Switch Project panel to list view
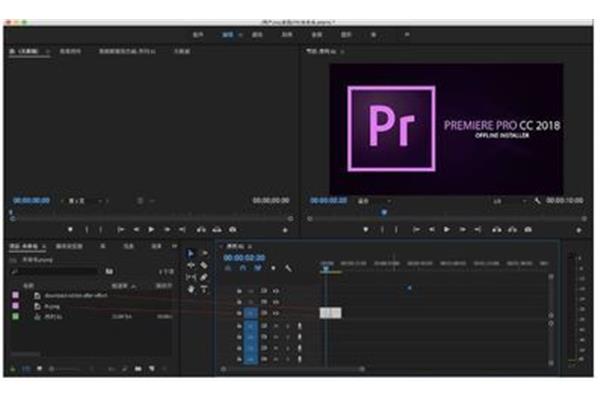 26,369
